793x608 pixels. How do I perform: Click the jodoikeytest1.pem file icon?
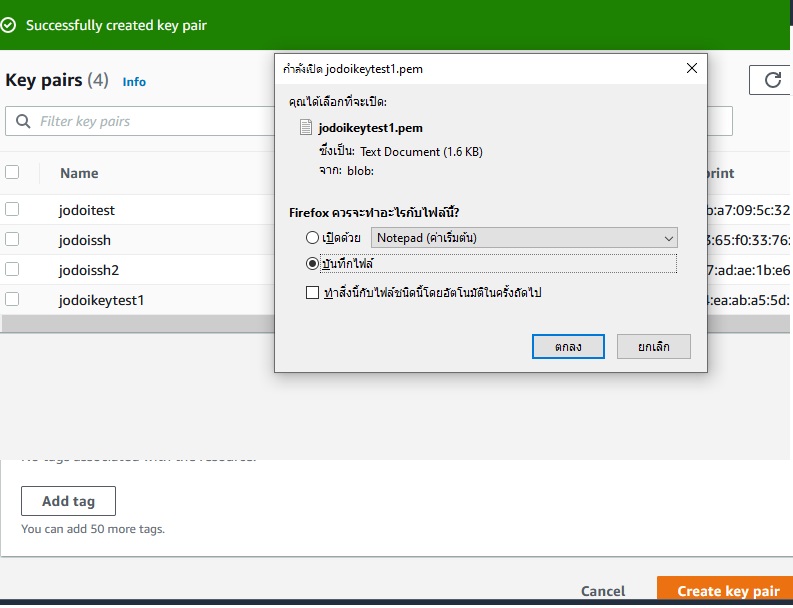(306, 128)
